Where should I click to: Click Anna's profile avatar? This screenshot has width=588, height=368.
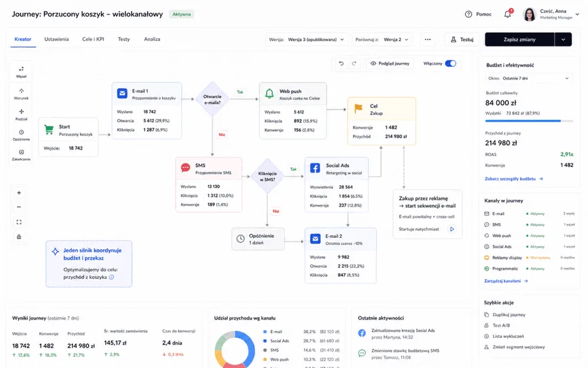(529, 14)
